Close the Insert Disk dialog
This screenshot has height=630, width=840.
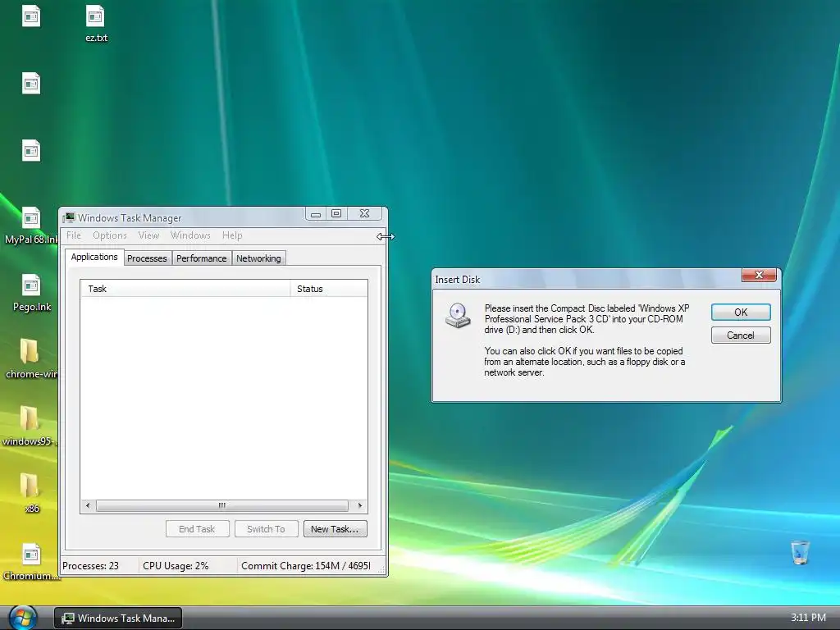759,275
